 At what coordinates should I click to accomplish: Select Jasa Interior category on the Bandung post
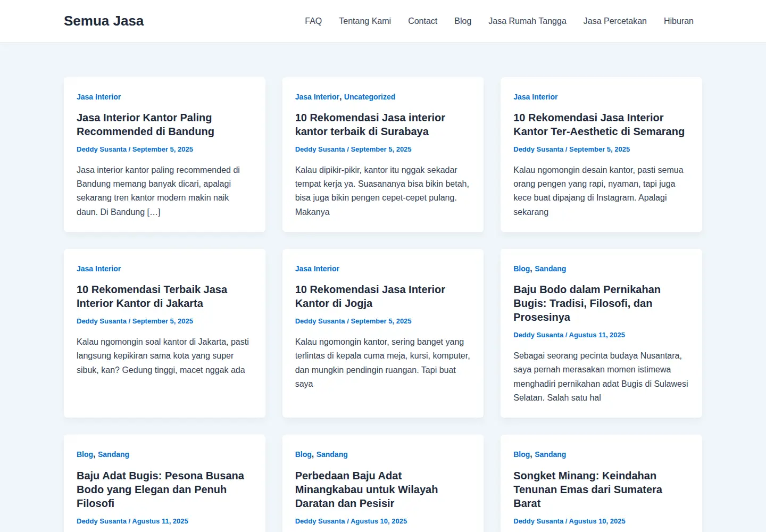point(98,97)
